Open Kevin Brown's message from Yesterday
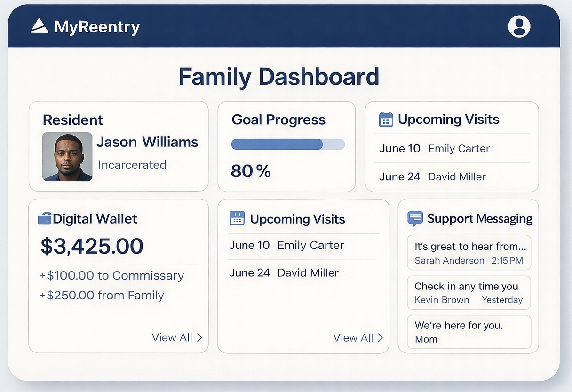Screen dimensions: 572x392 pos(469,293)
